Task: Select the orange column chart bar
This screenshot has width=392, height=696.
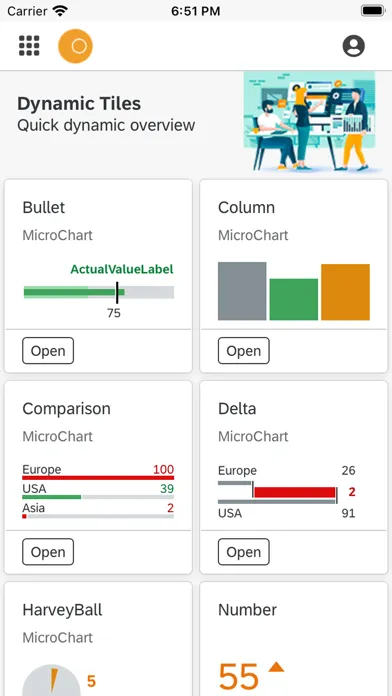Action: point(345,292)
